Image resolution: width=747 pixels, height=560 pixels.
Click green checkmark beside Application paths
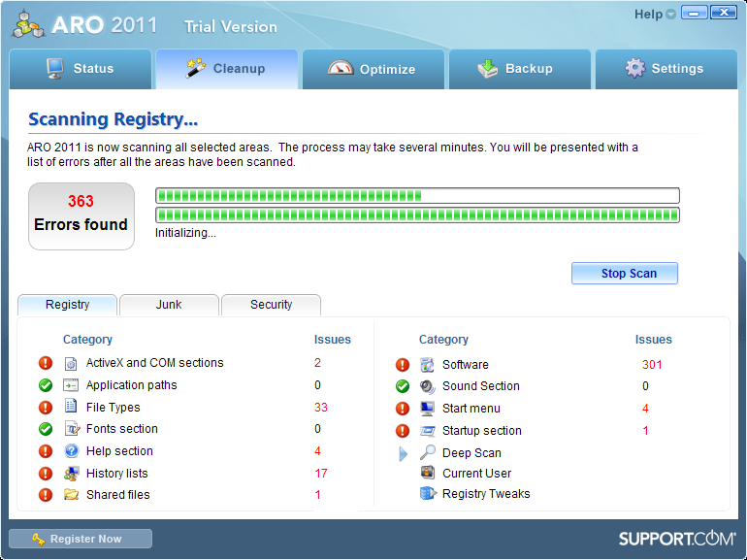[46, 385]
